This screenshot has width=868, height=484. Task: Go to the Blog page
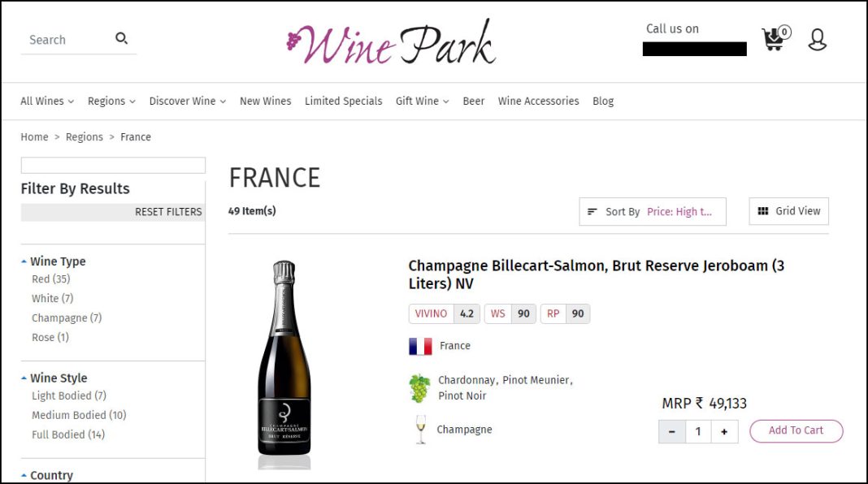coord(603,102)
